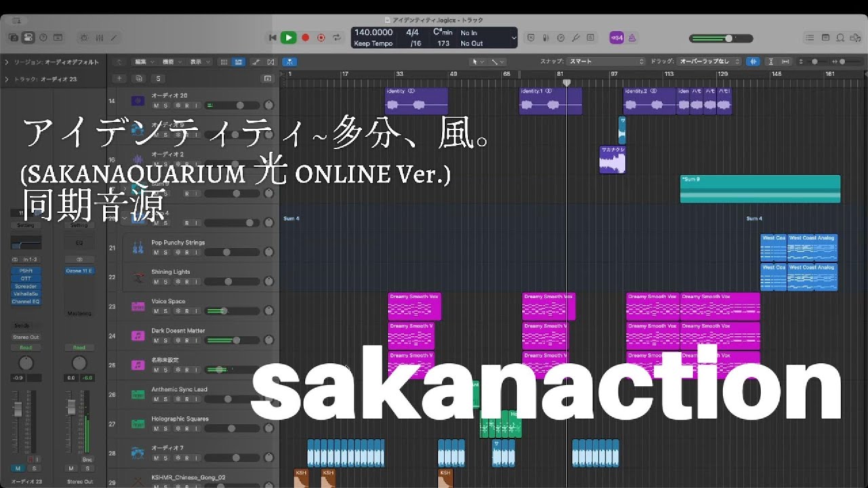Solo the Shining Lights track

pos(165,282)
